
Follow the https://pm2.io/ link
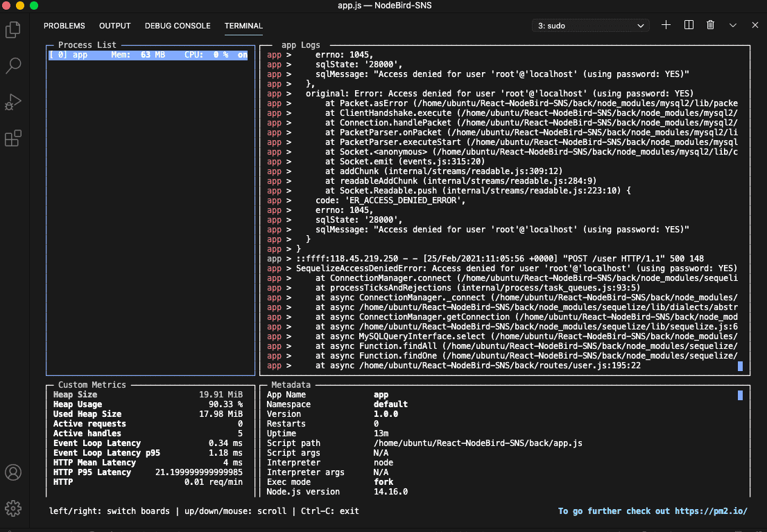click(711, 511)
